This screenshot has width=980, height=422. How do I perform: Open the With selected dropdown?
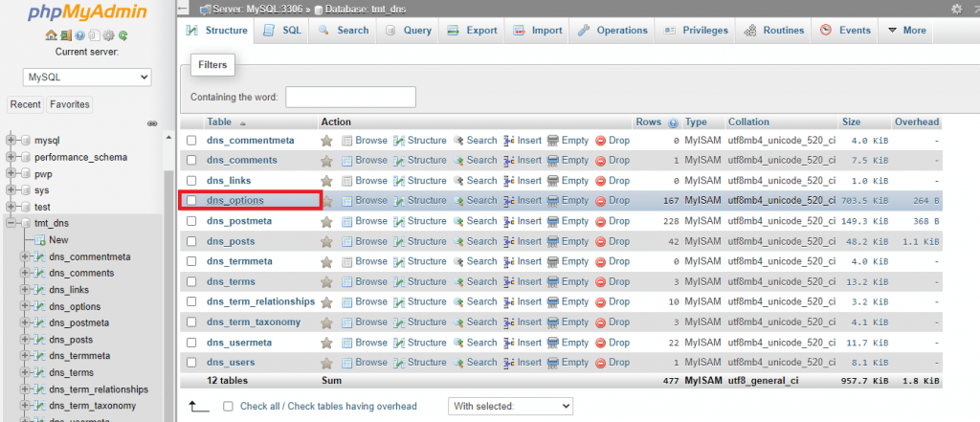tap(511, 407)
